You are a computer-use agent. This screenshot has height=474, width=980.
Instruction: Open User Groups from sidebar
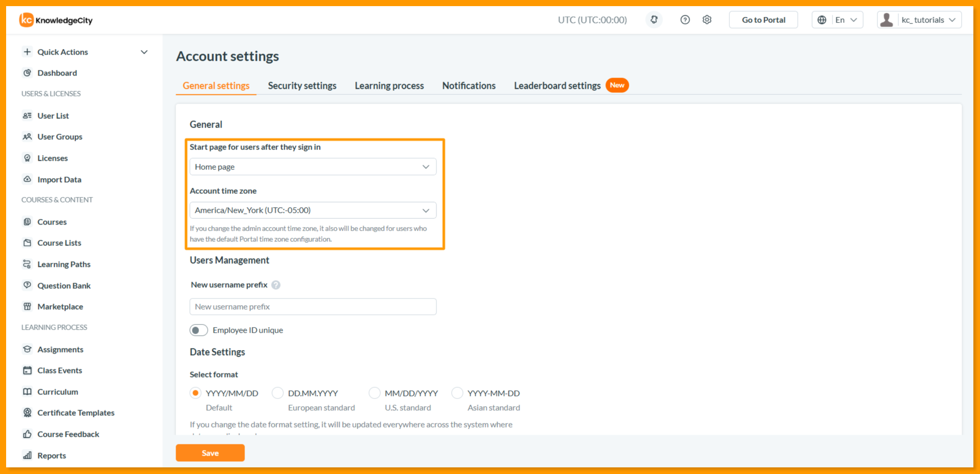click(x=60, y=137)
